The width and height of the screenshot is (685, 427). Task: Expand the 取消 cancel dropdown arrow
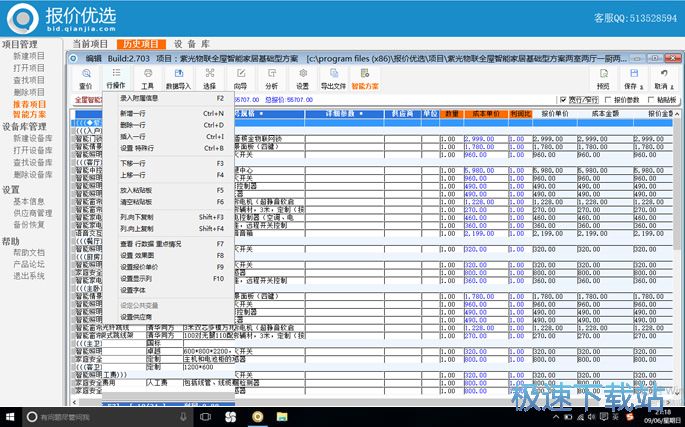click(x=673, y=87)
